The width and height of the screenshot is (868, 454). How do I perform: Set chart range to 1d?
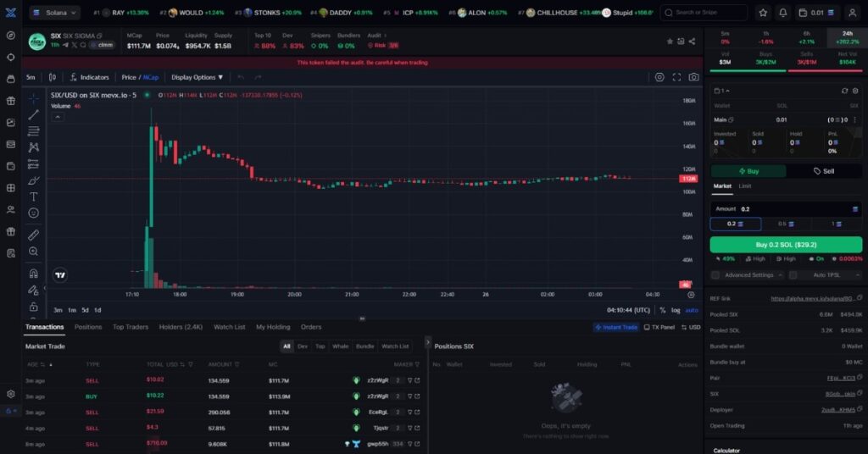[x=97, y=310]
